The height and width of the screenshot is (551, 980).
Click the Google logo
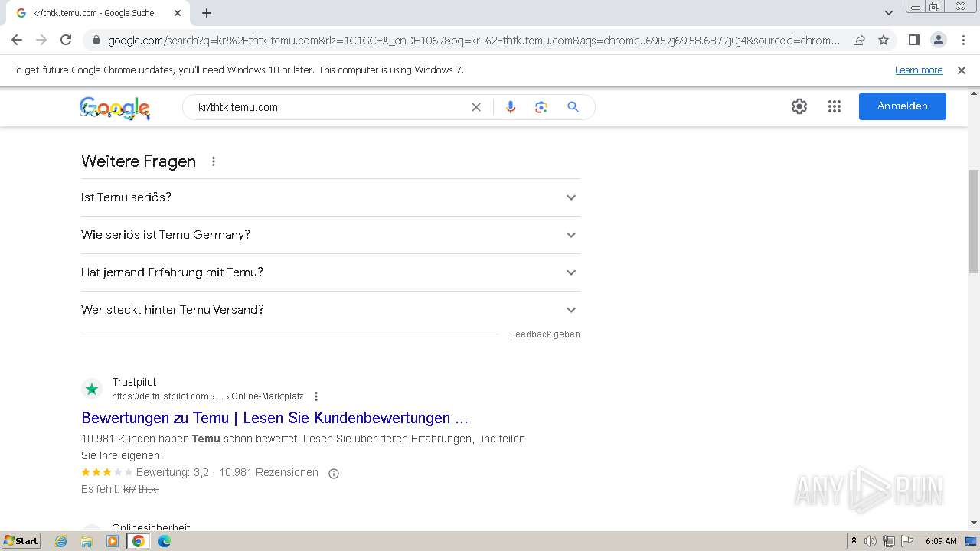pos(115,108)
